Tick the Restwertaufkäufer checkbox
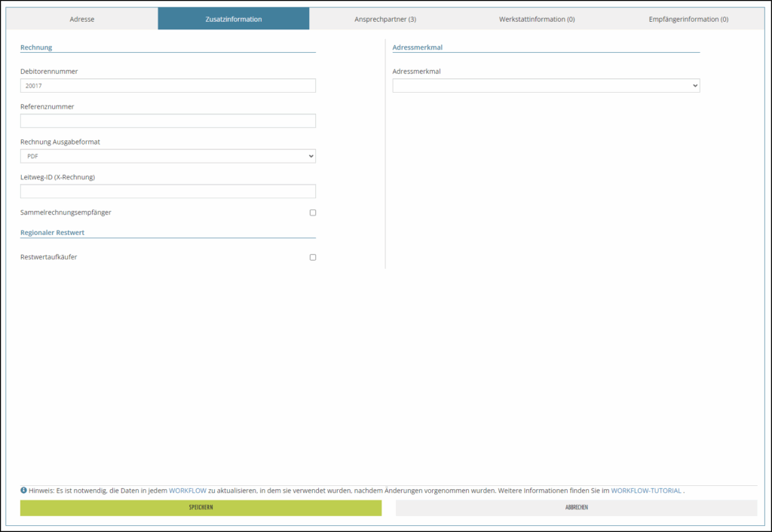Screen dimensions: 772x532 (x=313, y=258)
